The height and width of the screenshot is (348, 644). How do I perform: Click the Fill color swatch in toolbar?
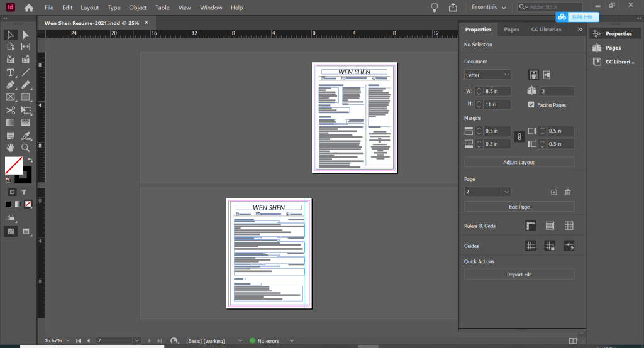coord(13,165)
